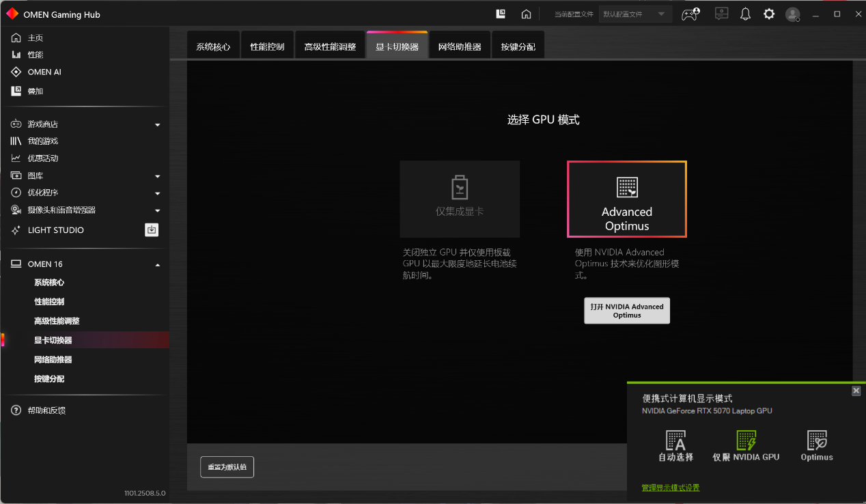The height and width of the screenshot is (504, 866).
Task: Collapse the OMEN 16 sidebar section
Action: coord(157,264)
